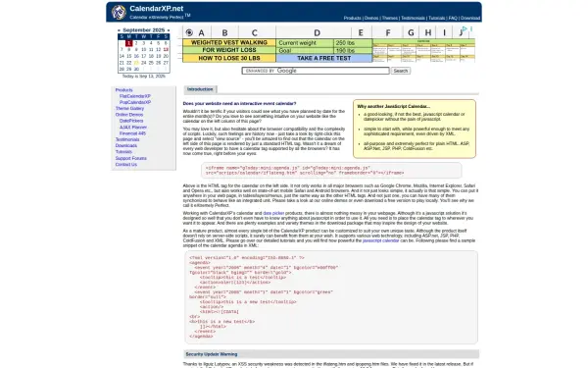The width and height of the screenshot is (588, 368).
Task: Open Theme Gallery sidebar link
Action: tap(129, 109)
